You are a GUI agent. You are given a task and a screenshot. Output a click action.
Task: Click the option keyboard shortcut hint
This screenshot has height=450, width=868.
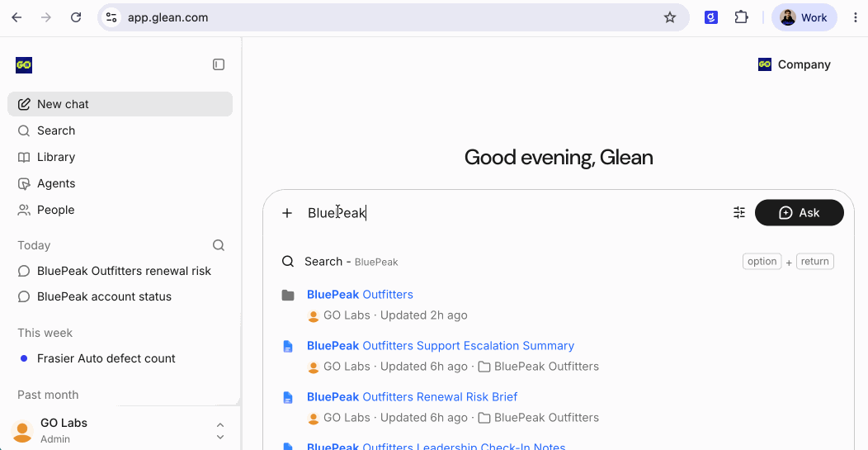coord(762,262)
